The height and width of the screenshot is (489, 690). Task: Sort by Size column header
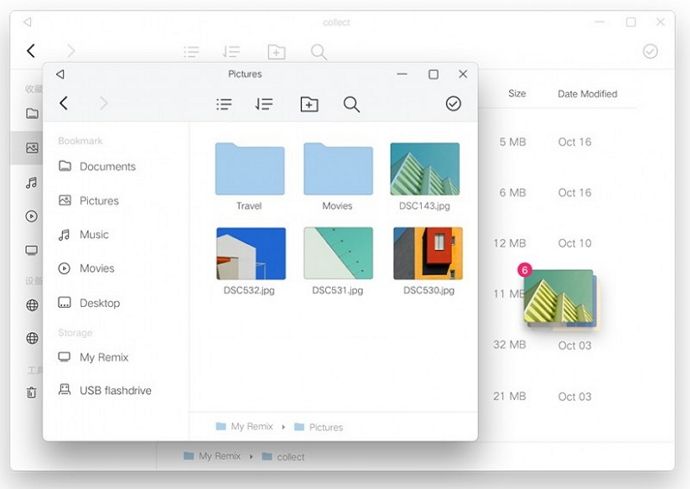coord(517,93)
